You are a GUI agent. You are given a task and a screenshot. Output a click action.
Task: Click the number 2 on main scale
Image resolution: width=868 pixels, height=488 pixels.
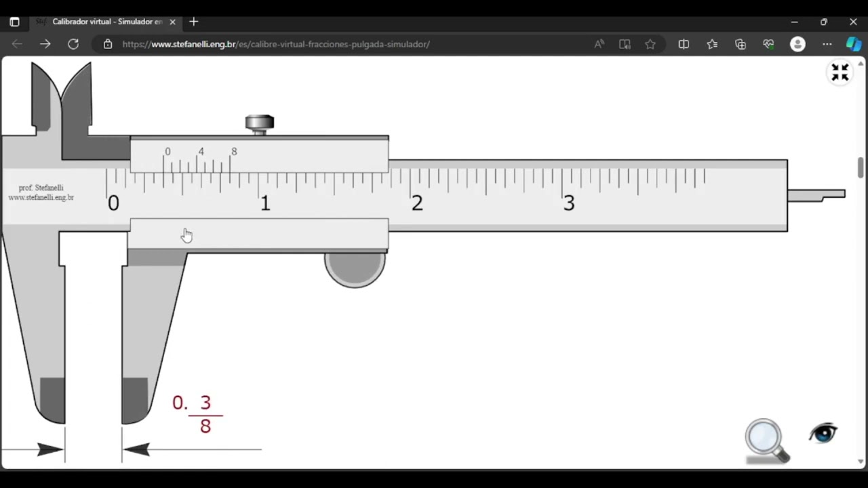click(417, 203)
